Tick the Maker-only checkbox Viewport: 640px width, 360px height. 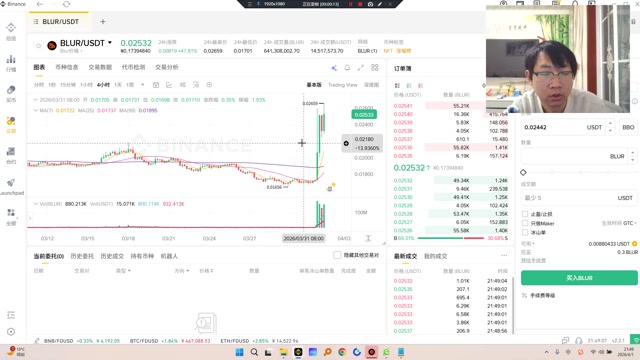point(525,223)
